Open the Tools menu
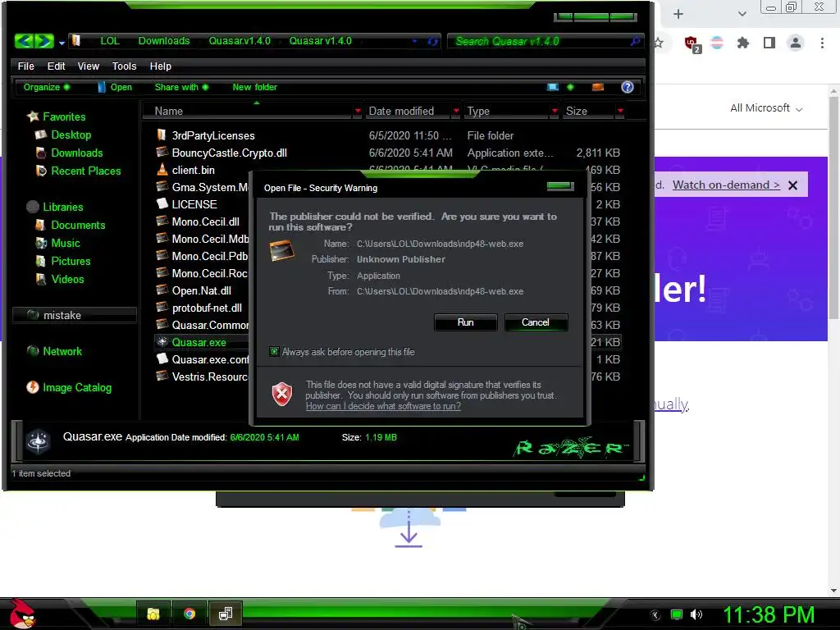The height and width of the screenshot is (630, 840). pyautogui.click(x=125, y=66)
